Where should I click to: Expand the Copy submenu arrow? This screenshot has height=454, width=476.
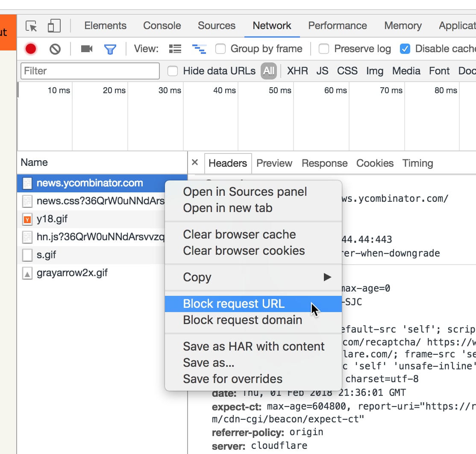[x=327, y=277]
